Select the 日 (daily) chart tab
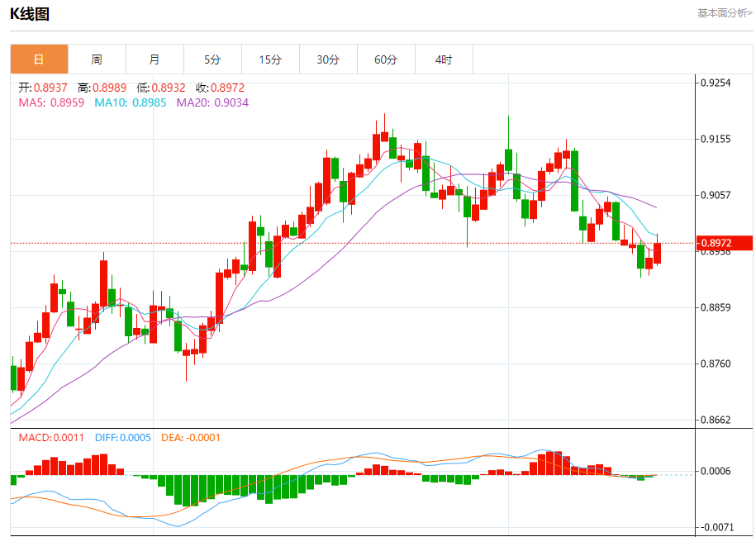756x537 pixels. [x=39, y=59]
